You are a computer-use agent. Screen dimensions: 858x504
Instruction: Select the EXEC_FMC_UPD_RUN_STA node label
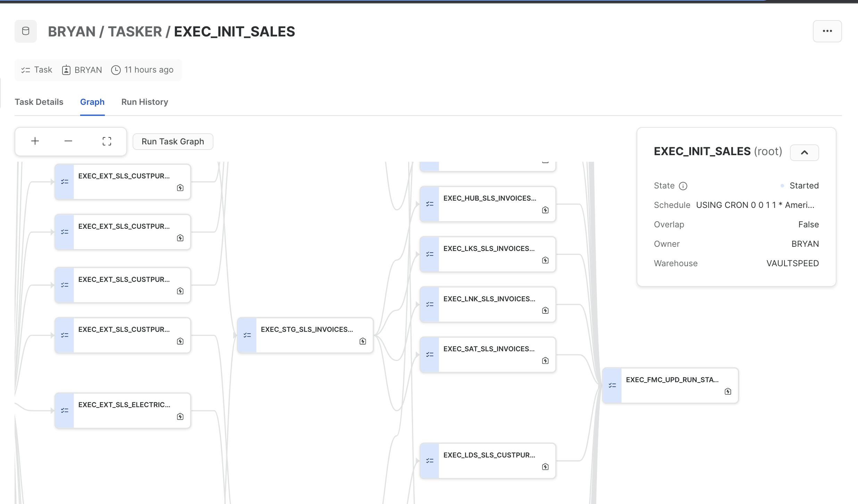tap(672, 380)
